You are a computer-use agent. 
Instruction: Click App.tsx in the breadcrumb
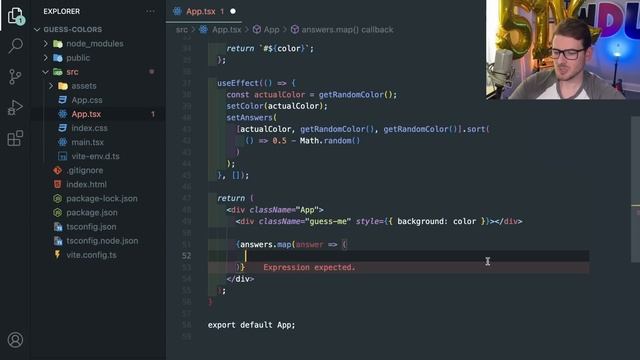(x=226, y=30)
